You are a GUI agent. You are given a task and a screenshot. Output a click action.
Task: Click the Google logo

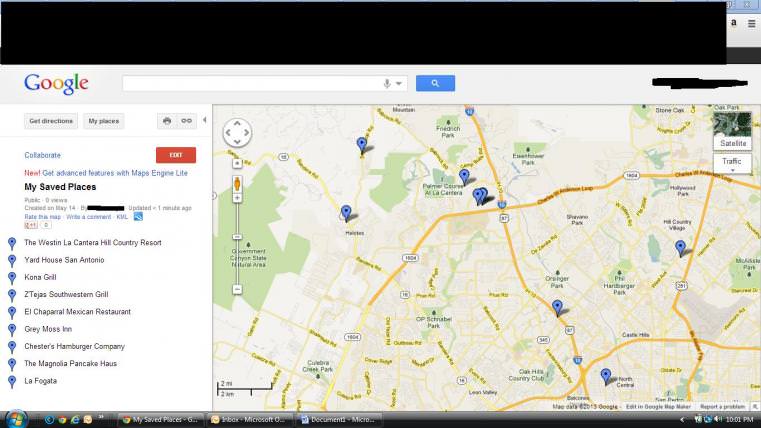(56, 84)
